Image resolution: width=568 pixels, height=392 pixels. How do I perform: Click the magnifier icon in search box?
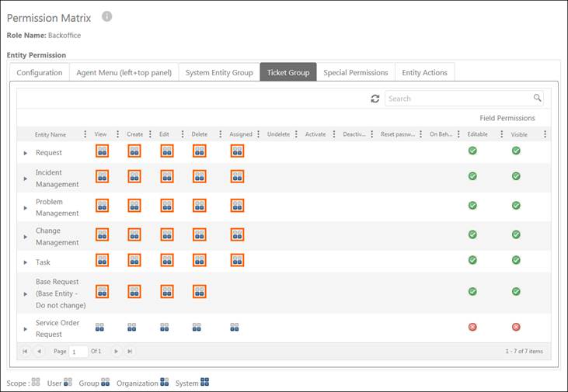(537, 99)
